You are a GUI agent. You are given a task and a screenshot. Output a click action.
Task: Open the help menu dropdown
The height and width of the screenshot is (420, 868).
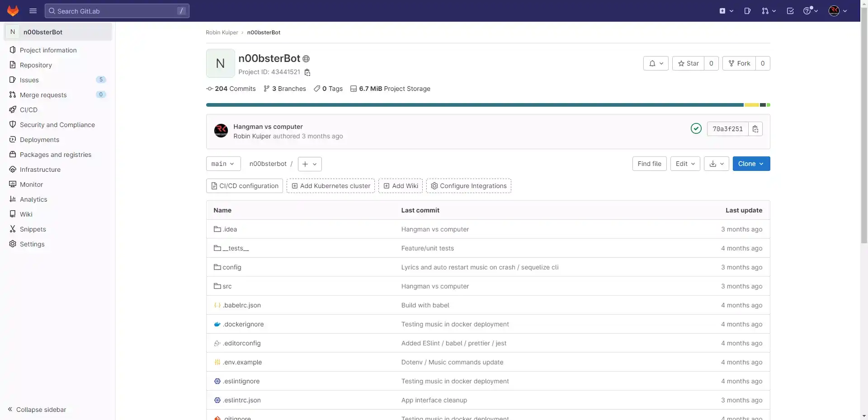[811, 11]
